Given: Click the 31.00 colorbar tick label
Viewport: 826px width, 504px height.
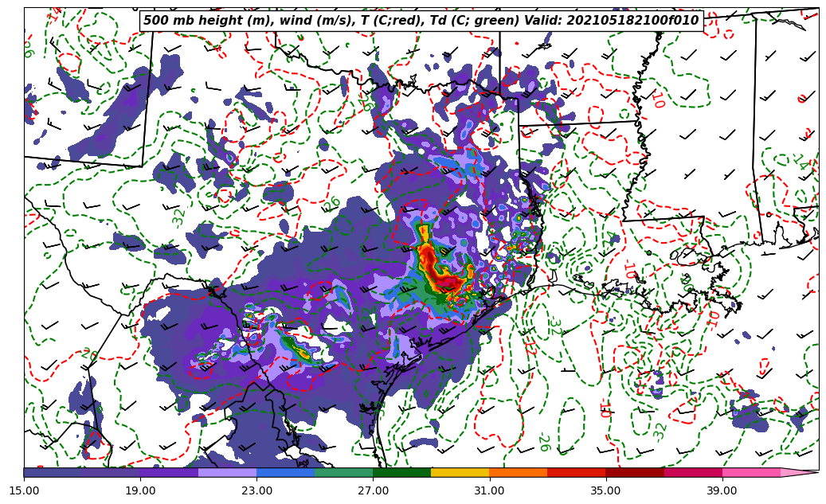Looking at the screenshot, I should tap(489, 490).
